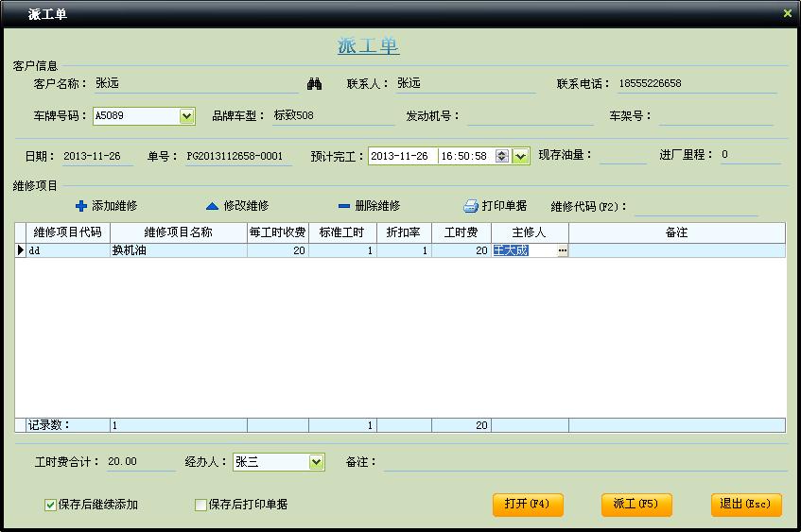Click the 退出(Esc) button
This screenshot has width=801, height=532.
(x=746, y=505)
